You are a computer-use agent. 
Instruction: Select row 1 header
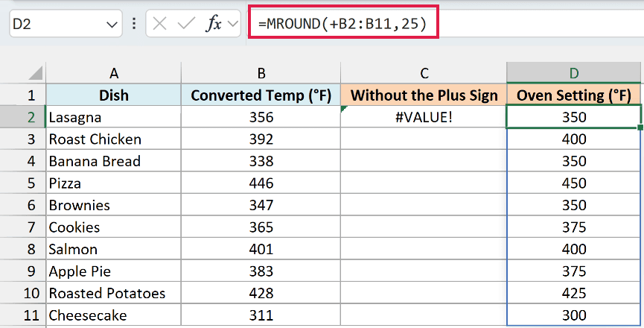coord(22,95)
